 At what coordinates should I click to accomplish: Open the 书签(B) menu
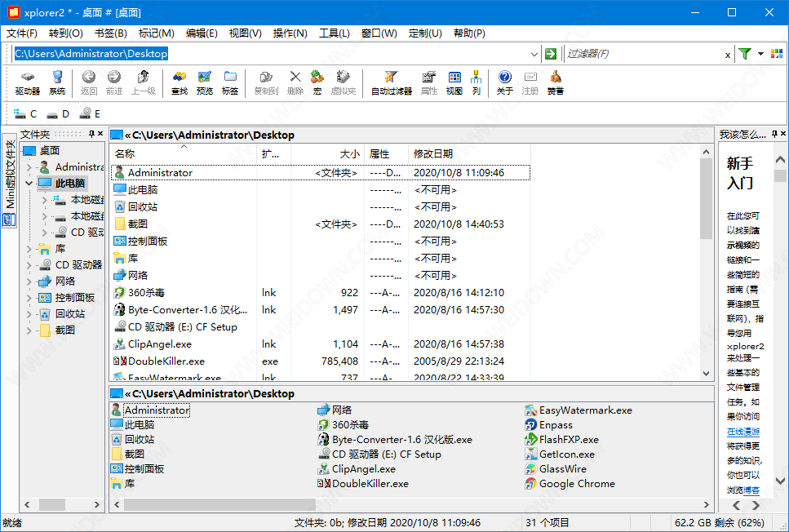coord(110,33)
